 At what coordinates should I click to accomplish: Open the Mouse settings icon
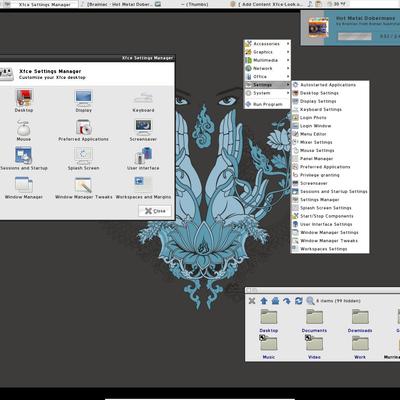coord(23,130)
